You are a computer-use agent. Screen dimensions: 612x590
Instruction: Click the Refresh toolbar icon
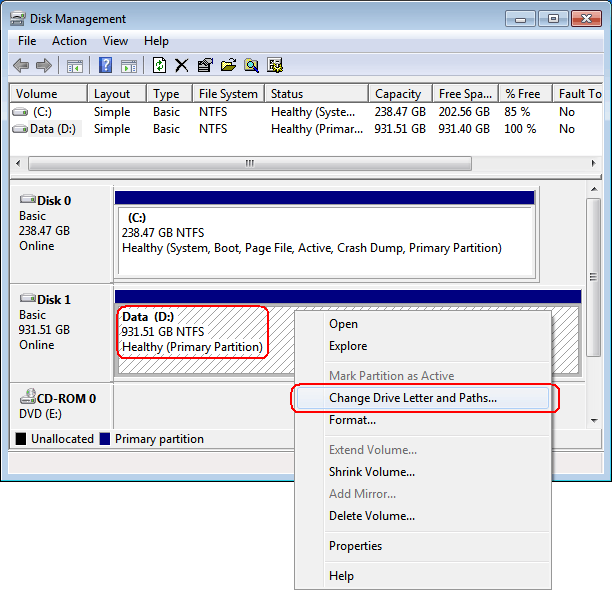(x=159, y=65)
